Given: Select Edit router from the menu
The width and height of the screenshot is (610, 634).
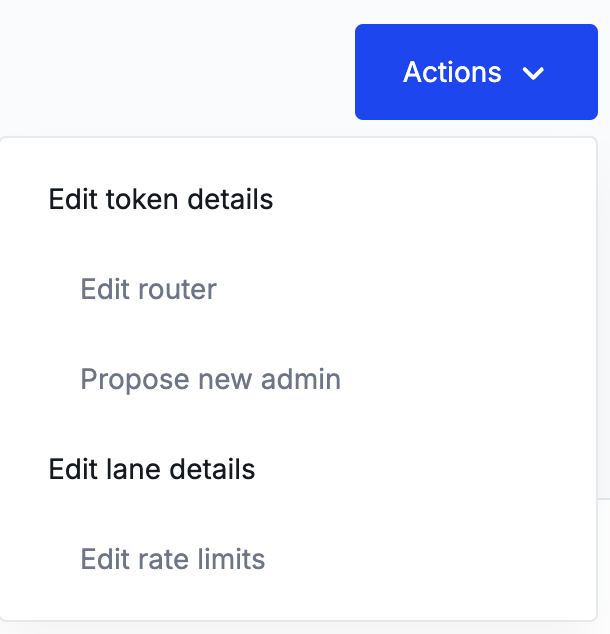Looking at the screenshot, I should click(x=149, y=290).
